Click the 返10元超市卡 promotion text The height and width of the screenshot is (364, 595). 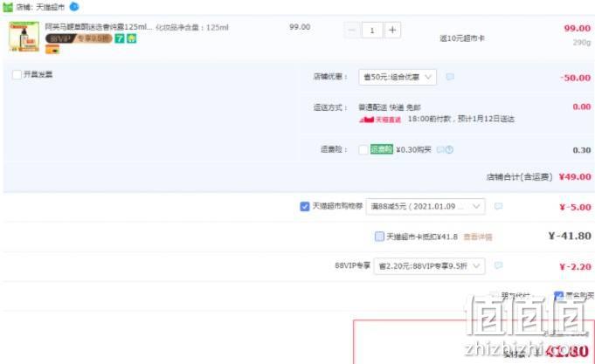(x=462, y=38)
